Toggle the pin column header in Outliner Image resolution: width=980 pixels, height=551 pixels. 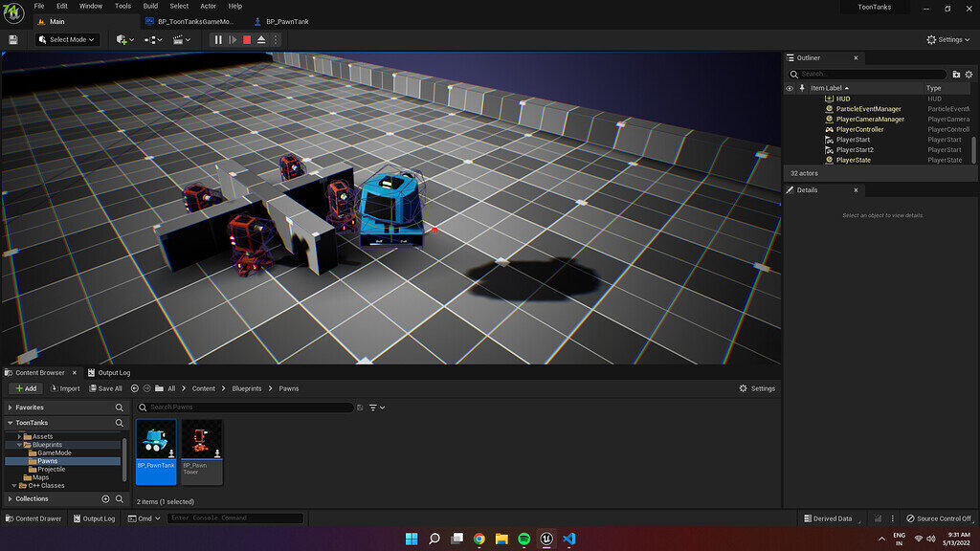click(x=802, y=88)
